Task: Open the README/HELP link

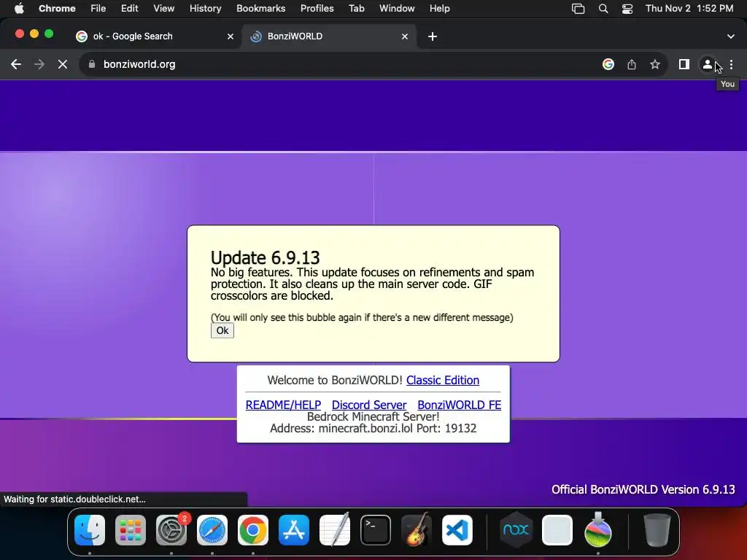Action: (283, 405)
